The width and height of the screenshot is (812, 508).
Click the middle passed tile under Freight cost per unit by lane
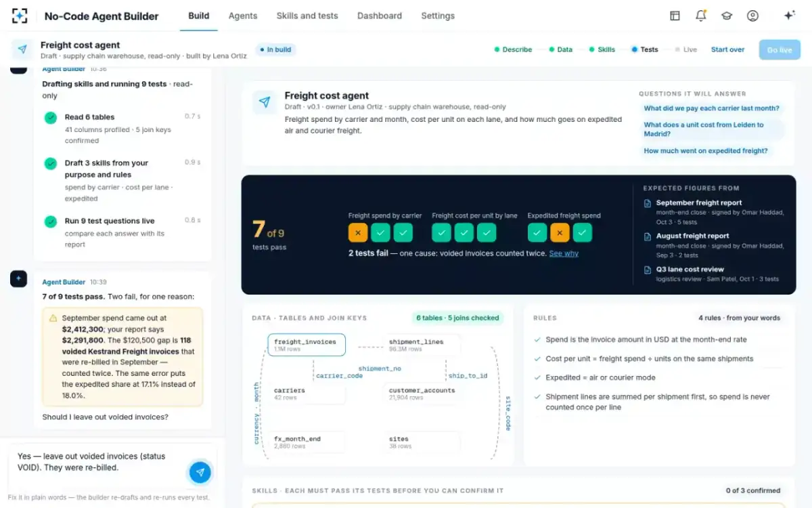click(464, 233)
